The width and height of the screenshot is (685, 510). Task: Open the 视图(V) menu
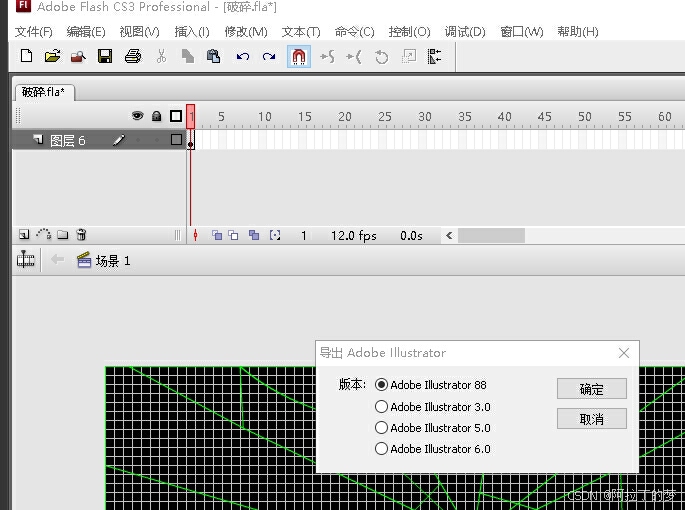click(x=139, y=32)
